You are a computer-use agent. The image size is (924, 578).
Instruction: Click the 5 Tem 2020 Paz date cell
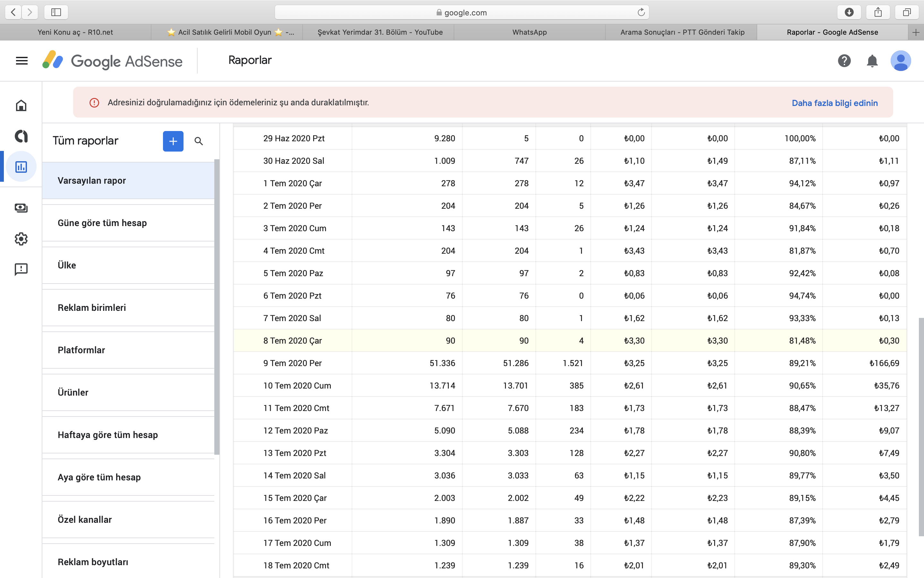pyautogui.click(x=293, y=273)
